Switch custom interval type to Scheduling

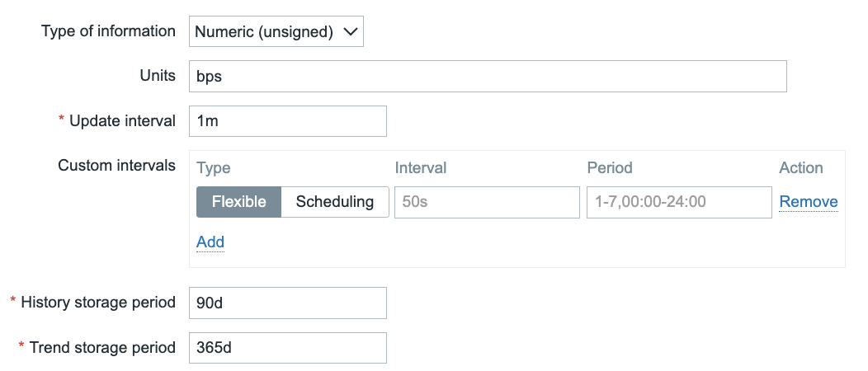[x=335, y=202]
